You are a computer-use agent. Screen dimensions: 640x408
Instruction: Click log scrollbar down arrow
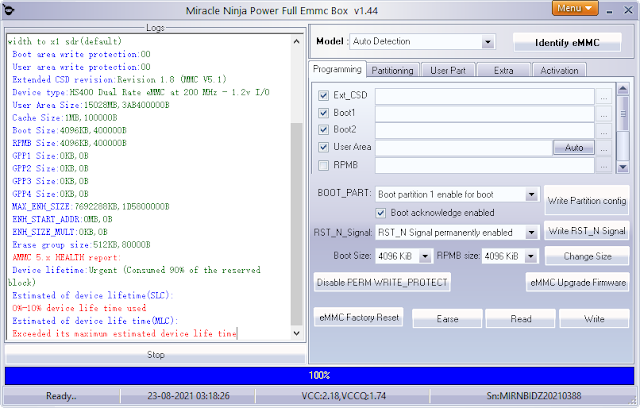tap(296, 333)
